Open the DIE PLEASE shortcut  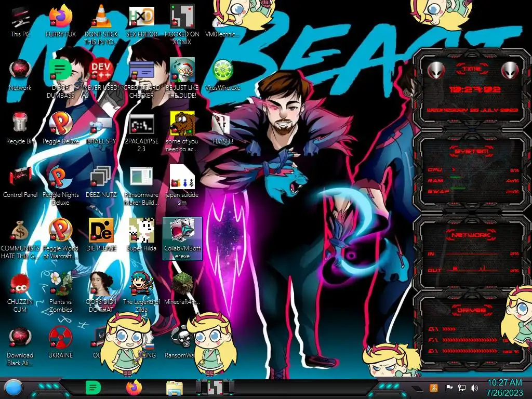pos(101,235)
